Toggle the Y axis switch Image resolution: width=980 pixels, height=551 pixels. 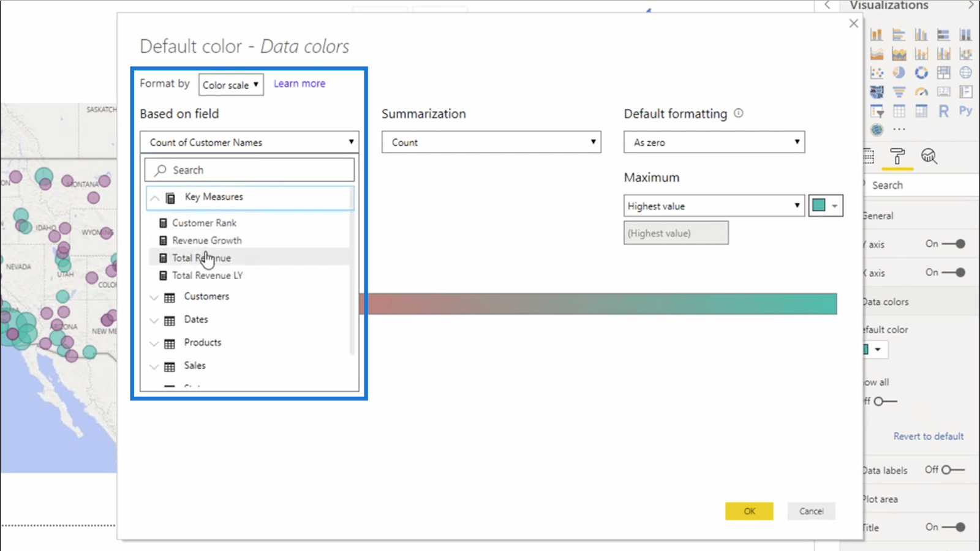pos(954,244)
